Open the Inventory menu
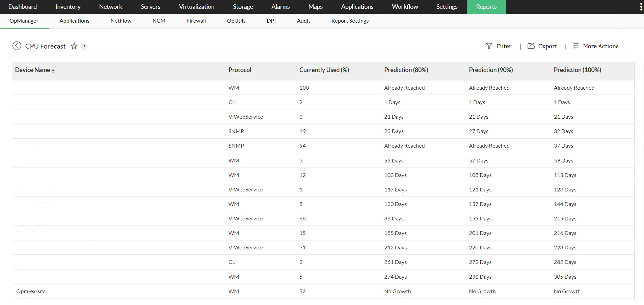 68,7
